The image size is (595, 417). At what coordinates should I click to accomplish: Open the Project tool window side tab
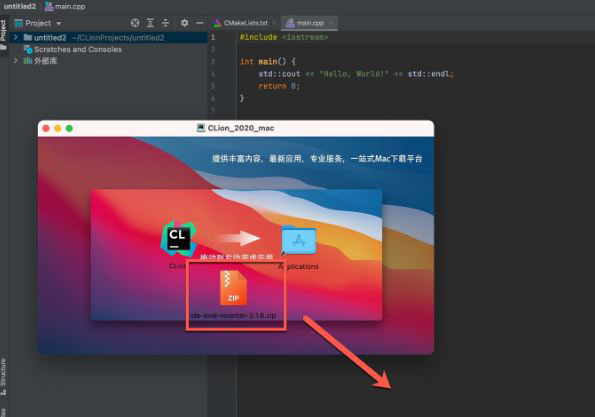click(3, 35)
